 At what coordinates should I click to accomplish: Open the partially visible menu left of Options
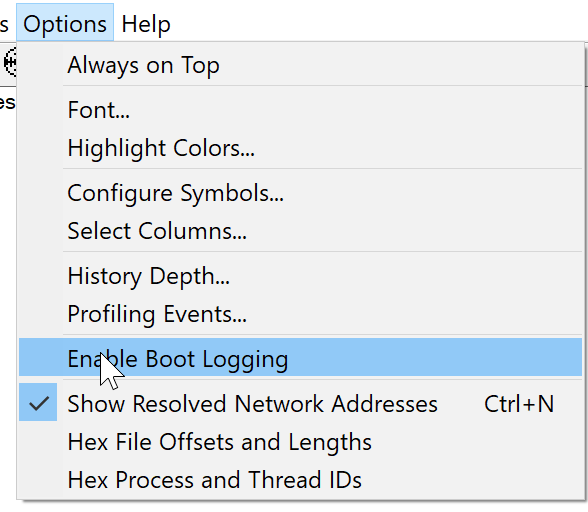point(4,24)
